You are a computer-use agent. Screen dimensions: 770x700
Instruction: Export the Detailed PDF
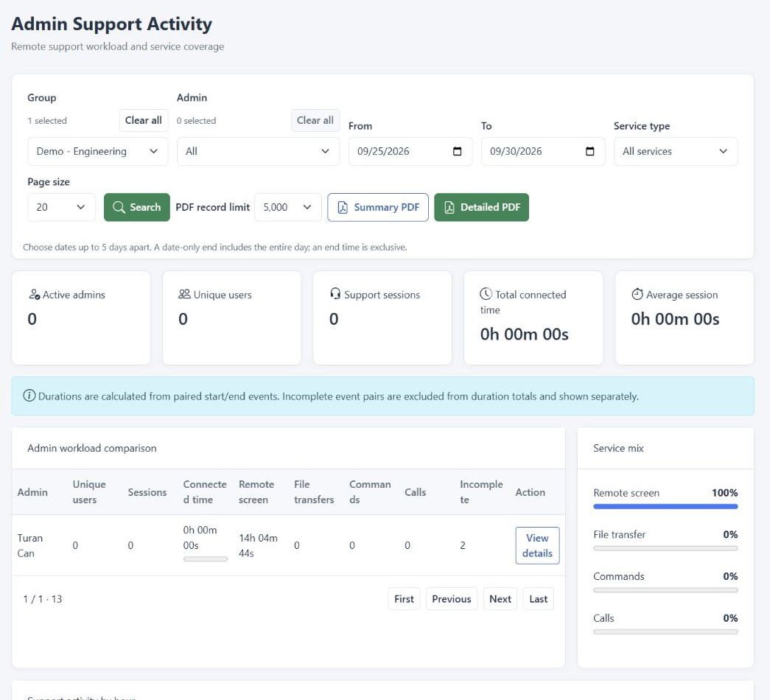tap(482, 207)
